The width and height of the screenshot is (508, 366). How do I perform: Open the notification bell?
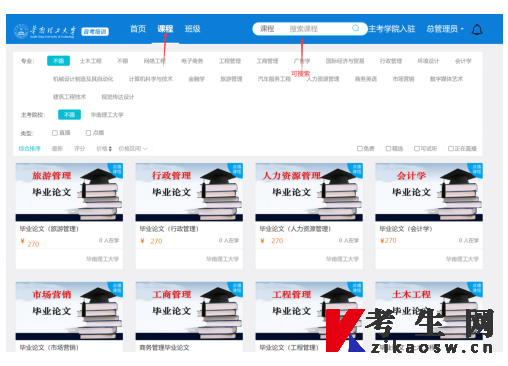[x=477, y=30]
